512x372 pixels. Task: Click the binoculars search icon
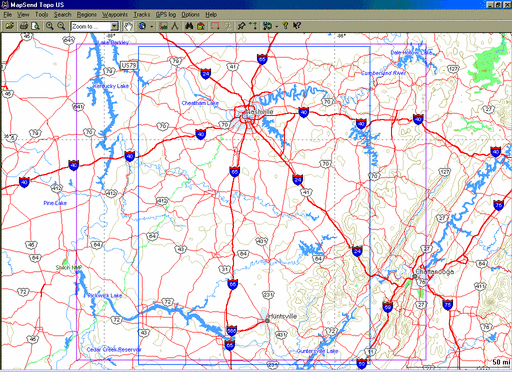(x=189, y=26)
